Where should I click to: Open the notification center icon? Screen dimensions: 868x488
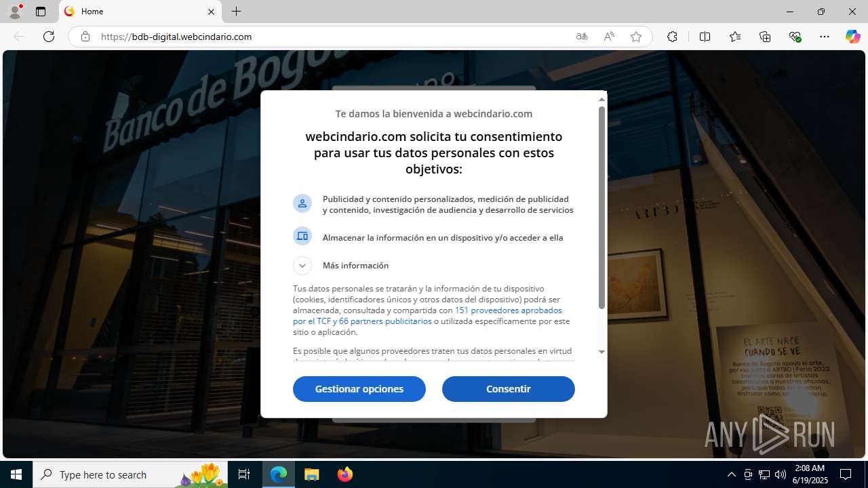[x=846, y=474]
